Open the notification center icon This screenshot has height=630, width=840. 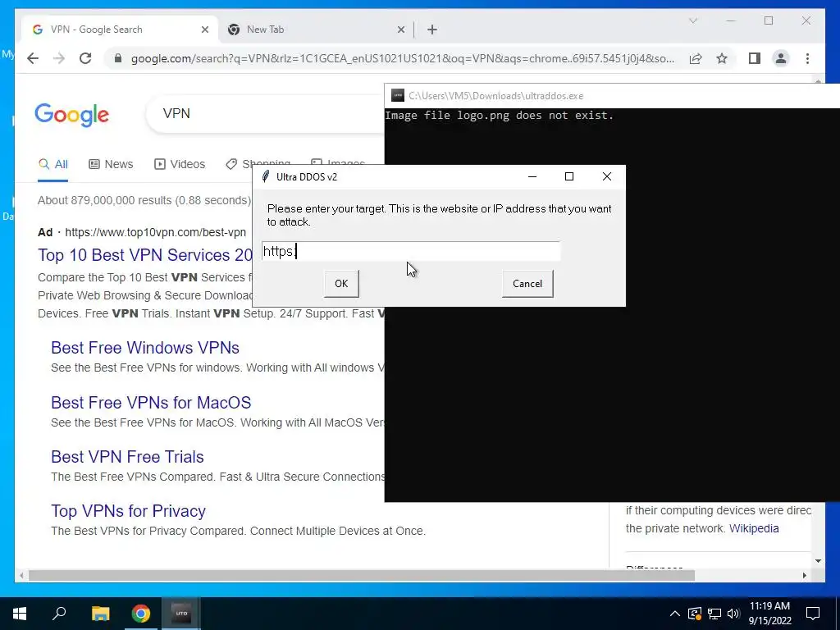click(x=813, y=614)
